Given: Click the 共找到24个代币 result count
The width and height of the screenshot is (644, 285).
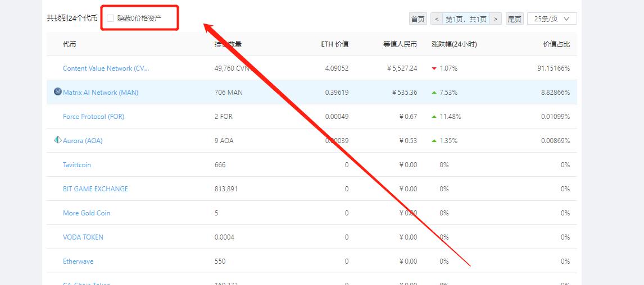Looking at the screenshot, I should [x=72, y=19].
